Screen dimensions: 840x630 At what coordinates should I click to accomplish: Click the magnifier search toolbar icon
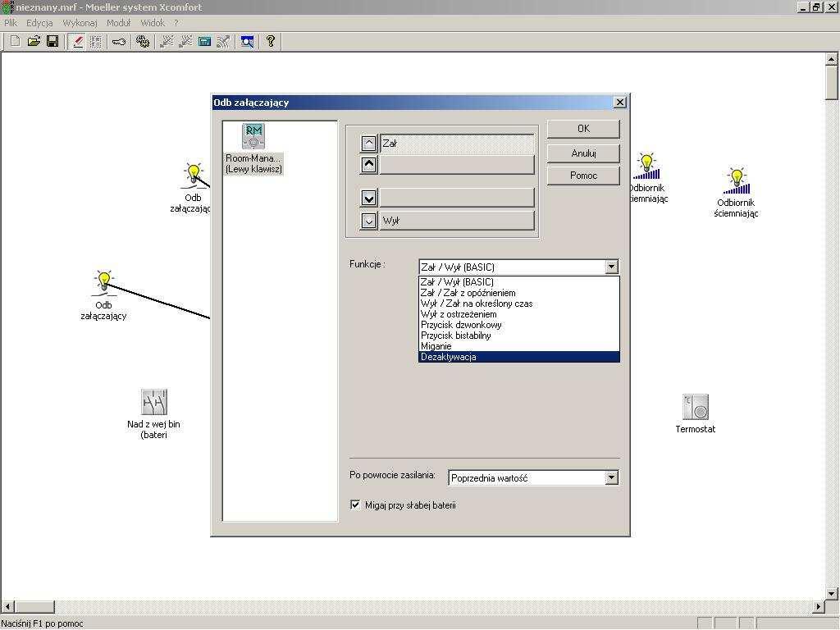(x=247, y=41)
